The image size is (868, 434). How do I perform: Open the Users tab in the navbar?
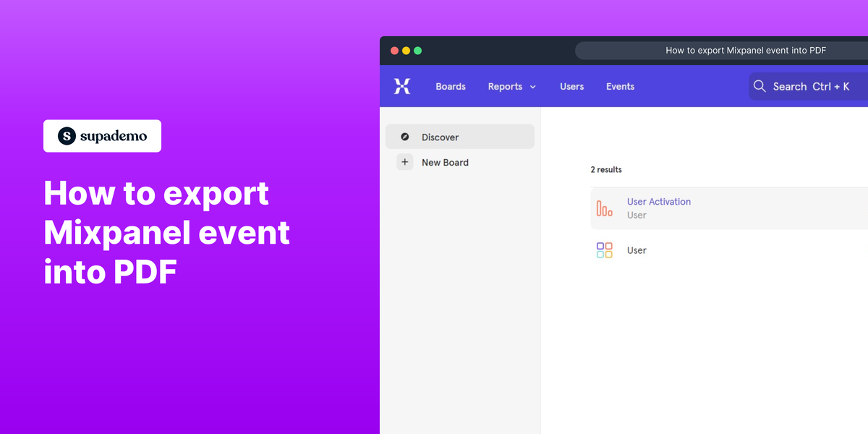571,86
